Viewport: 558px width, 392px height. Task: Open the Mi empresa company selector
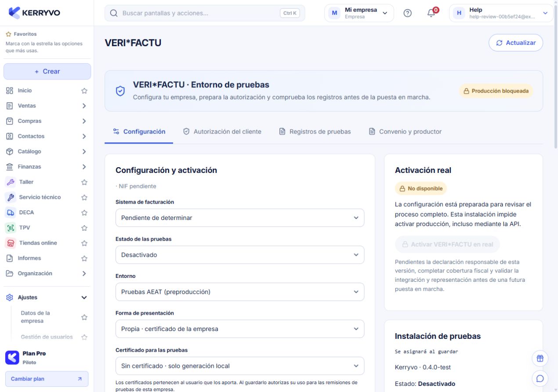(359, 13)
